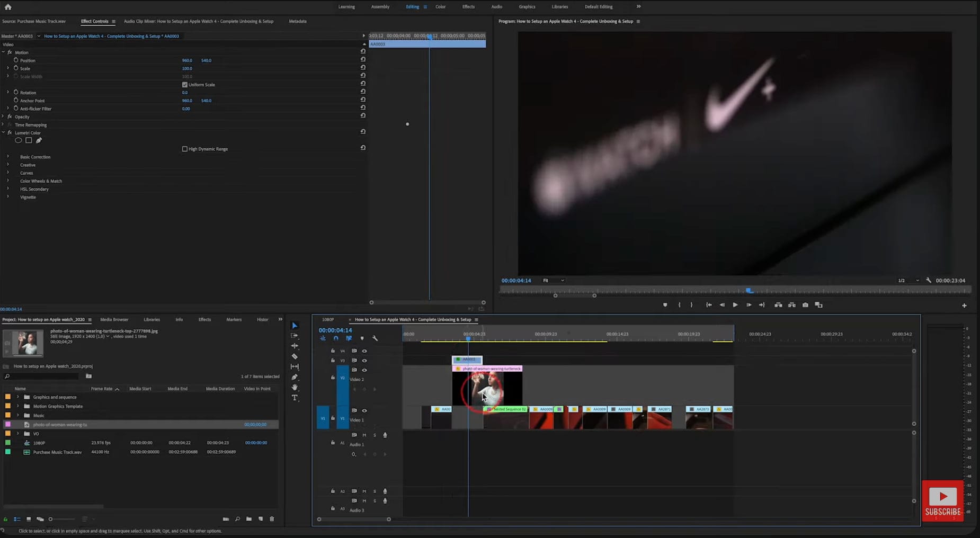Toggle animation stopwatch for Scale
Screen dimensions: 980x538
point(16,68)
